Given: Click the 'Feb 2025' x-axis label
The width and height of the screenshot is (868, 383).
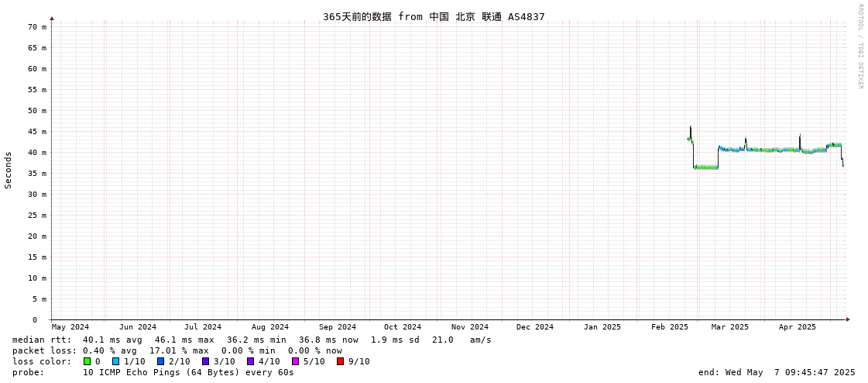Looking at the screenshot, I should click(669, 327).
